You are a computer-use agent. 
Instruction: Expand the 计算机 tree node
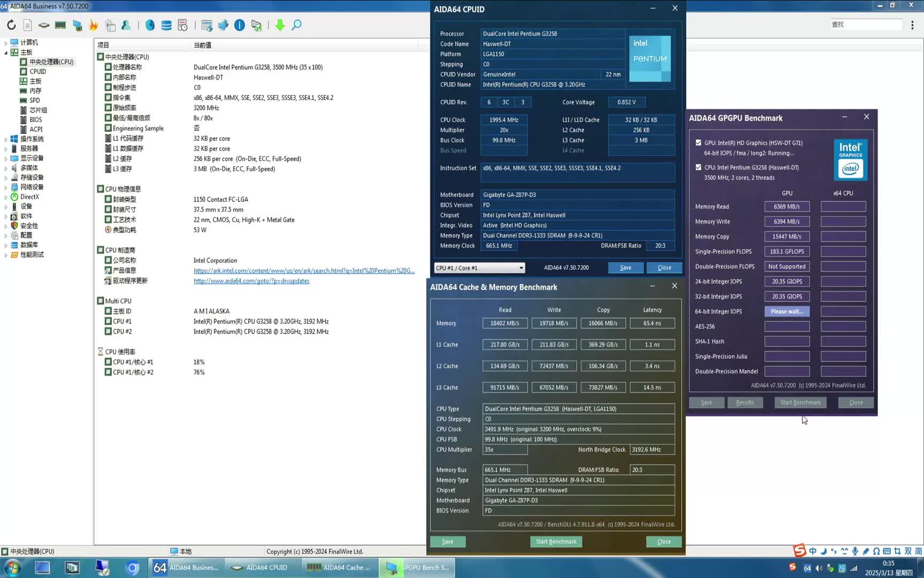coord(6,42)
